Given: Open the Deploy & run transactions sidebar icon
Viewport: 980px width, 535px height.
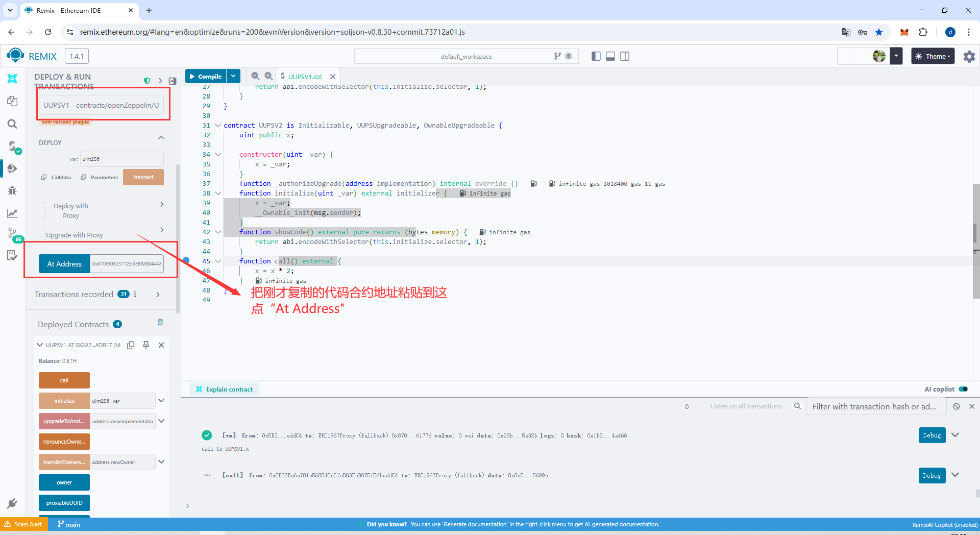Looking at the screenshot, I should tap(12, 168).
